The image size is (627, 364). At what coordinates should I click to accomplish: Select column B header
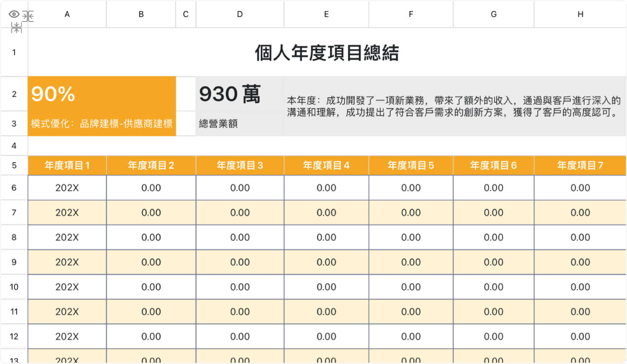(x=141, y=14)
